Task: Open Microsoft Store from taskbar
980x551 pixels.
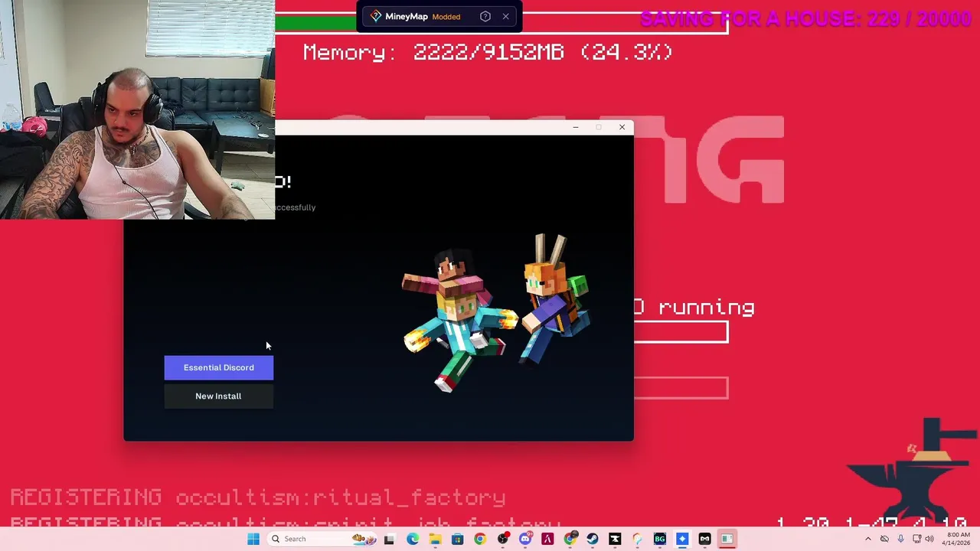Action: click(x=457, y=539)
